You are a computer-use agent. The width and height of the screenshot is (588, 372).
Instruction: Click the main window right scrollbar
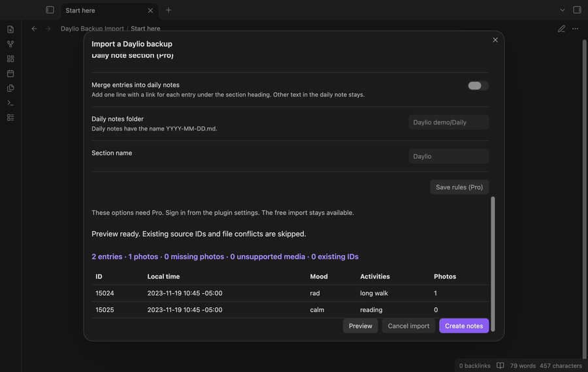(584, 198)
